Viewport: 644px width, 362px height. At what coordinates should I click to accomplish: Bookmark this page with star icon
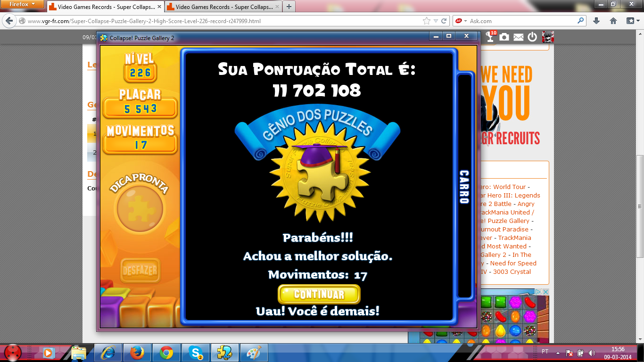(427, 21)
